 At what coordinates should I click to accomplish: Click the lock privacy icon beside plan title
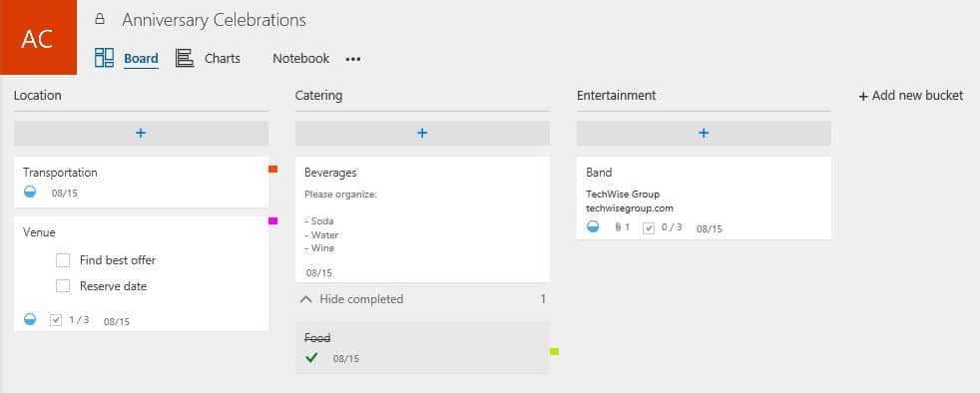point(100,19)
